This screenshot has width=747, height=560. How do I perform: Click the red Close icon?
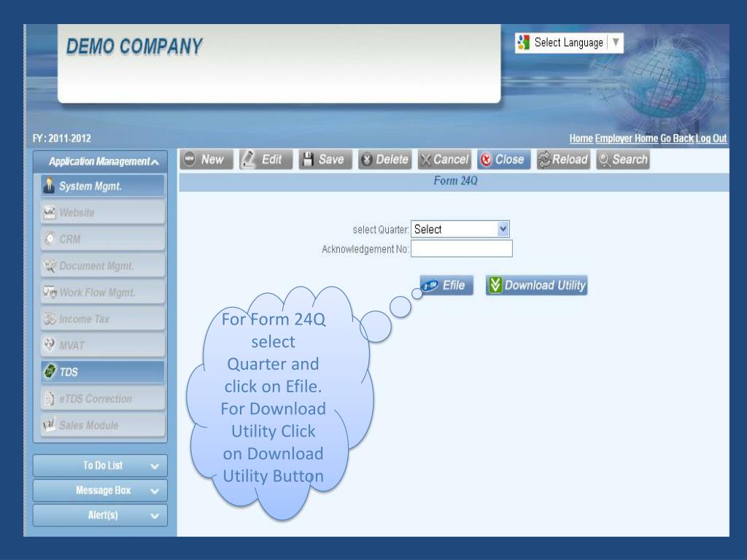(x=486, y=160)
